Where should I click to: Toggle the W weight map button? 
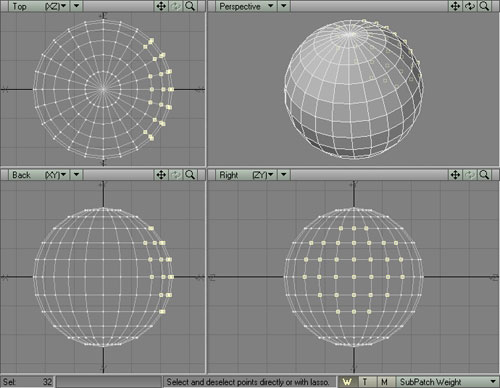click(x=347, y=382)
